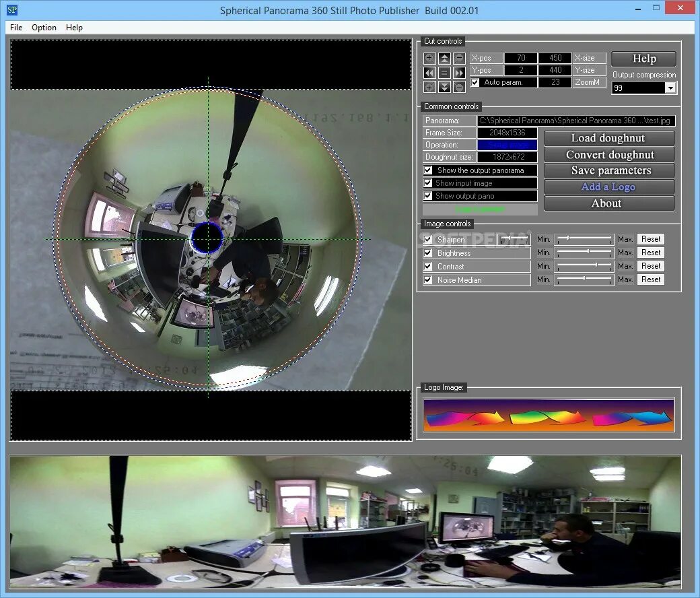The image size is (700, 598).
Task: Minimize the application window
Action: pos(638,8)
